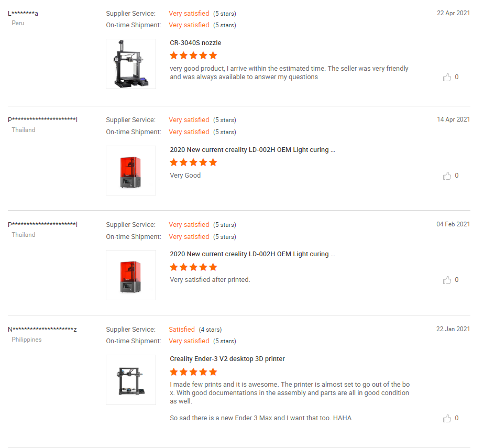Click the star rating on the Ender-3 V2 review
Screen dimensions: 484x448
pyautogui.click(x=193, y=372)
